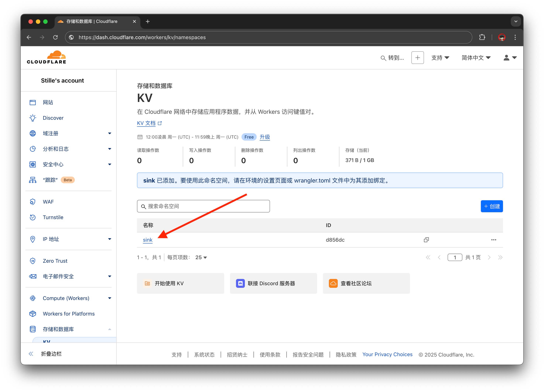The image size is (544, 392).
Task: Click the 安全中心 icon
Action: click(33, 165)
